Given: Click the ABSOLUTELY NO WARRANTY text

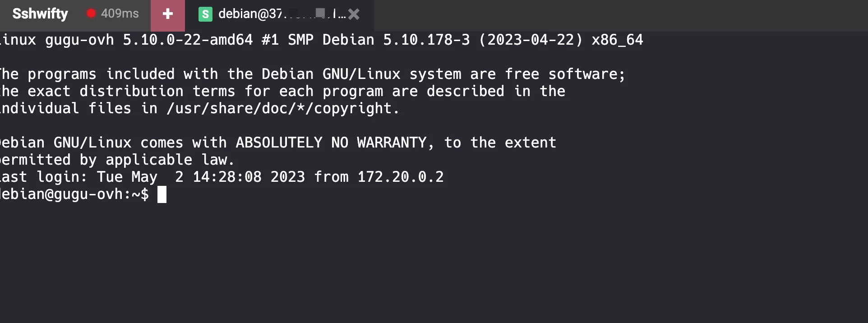Looking at the screenshot, I should pos(335,143).
